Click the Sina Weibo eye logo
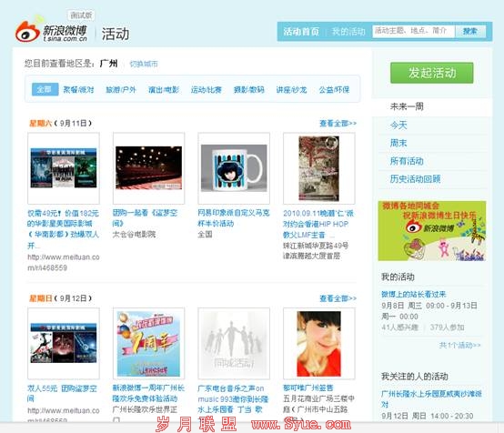The width and height of the screenshot is (504, 433). click(x=28, y=31)
